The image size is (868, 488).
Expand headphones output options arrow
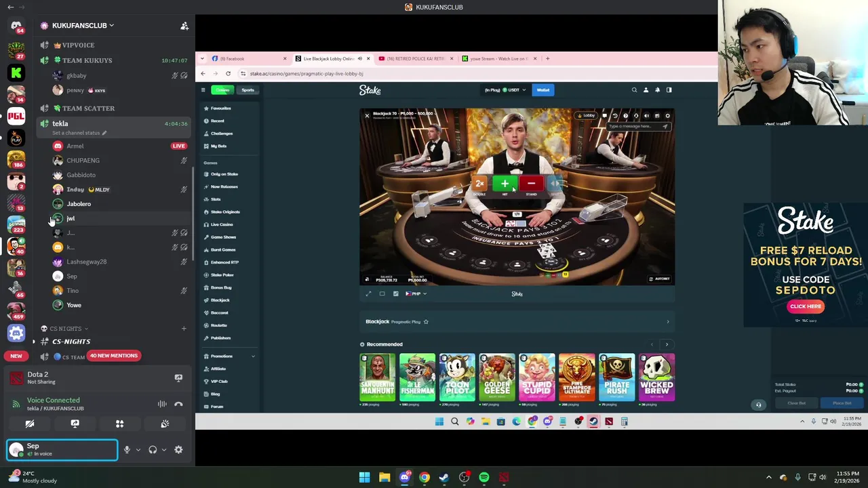pos(163,449)
